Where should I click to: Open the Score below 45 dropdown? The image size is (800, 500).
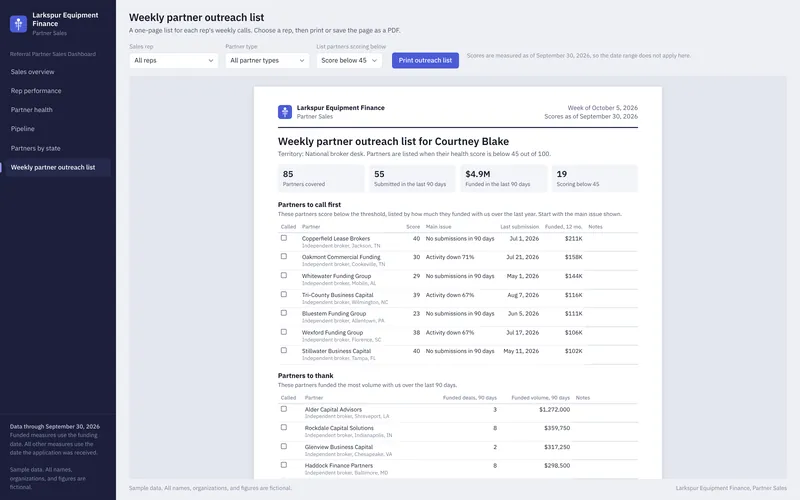click(x=349, y=60)
